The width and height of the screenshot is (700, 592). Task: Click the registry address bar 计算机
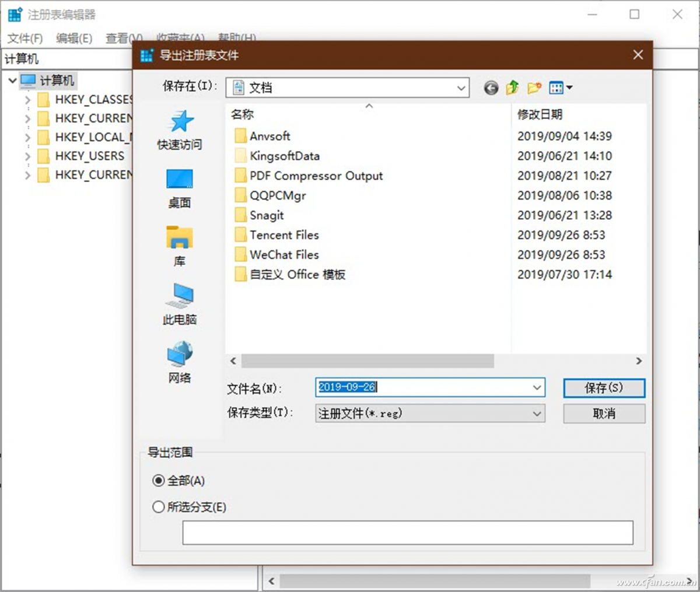(67, 59)
